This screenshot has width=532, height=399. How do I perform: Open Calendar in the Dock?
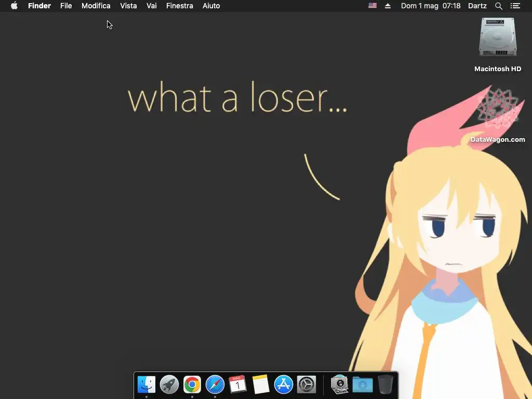[237, 384]
